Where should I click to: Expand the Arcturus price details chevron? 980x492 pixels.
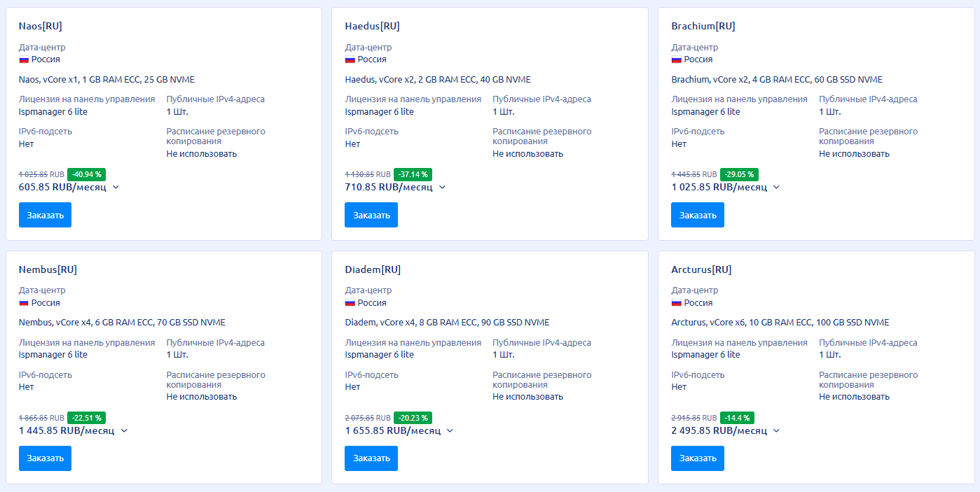click(x=775, y=431)
